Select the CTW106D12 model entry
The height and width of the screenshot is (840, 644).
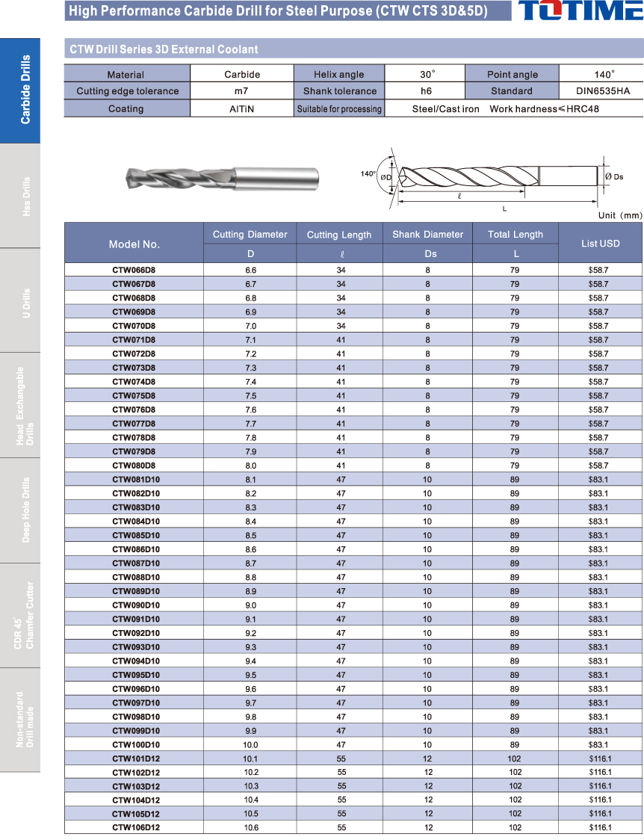click(136, 828)
